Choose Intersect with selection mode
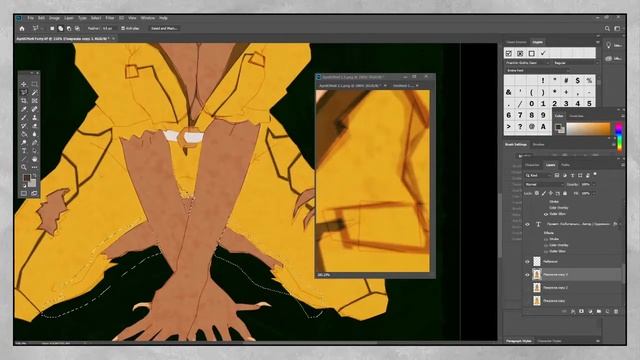The width and height of the screenshot is (640, 360). click(77, 29)
